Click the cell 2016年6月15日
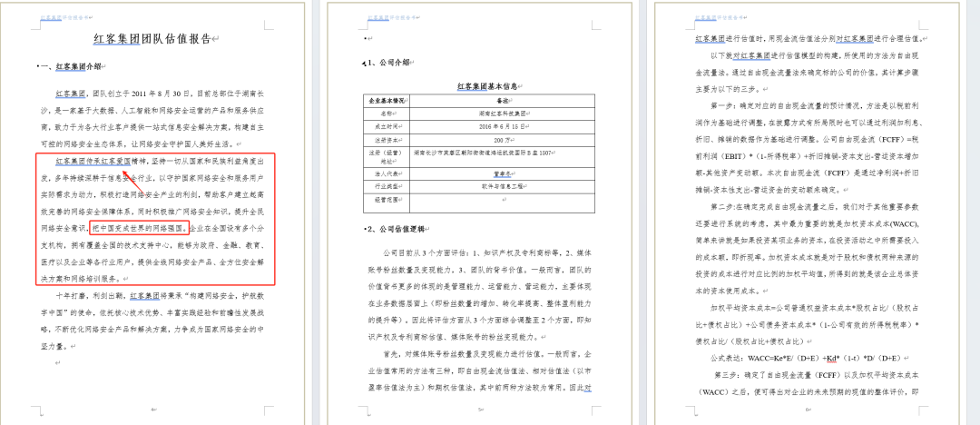 [502, 126]
